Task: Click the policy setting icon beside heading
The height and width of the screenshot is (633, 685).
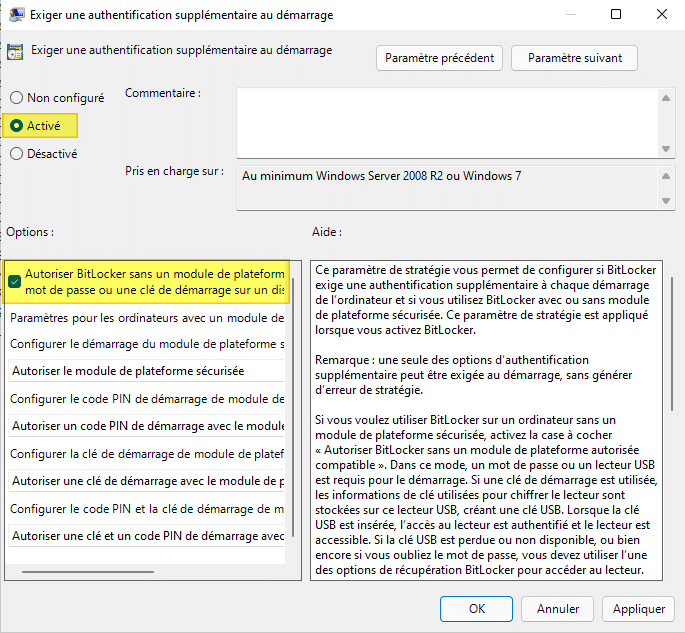Action: 15,52
